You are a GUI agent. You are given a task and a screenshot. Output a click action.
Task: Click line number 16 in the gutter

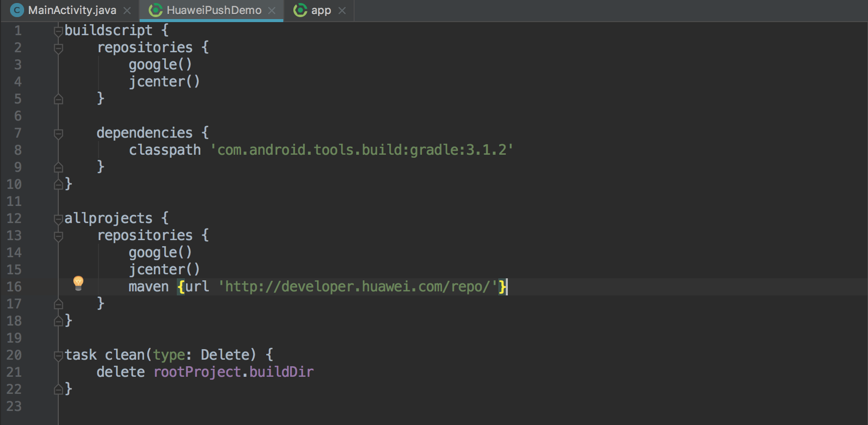click(x=14, y=286)
